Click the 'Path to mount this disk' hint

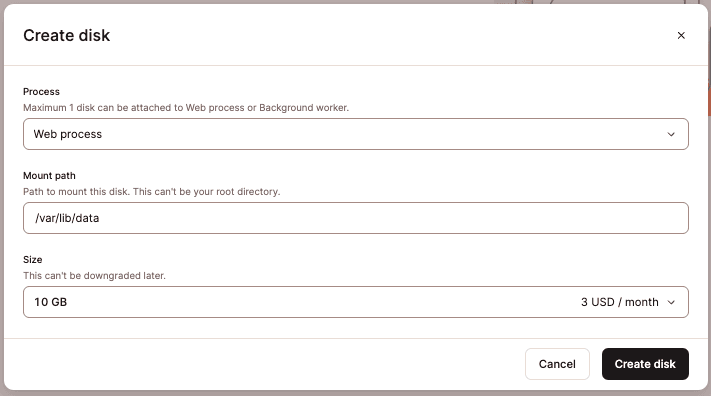(151, 191)
